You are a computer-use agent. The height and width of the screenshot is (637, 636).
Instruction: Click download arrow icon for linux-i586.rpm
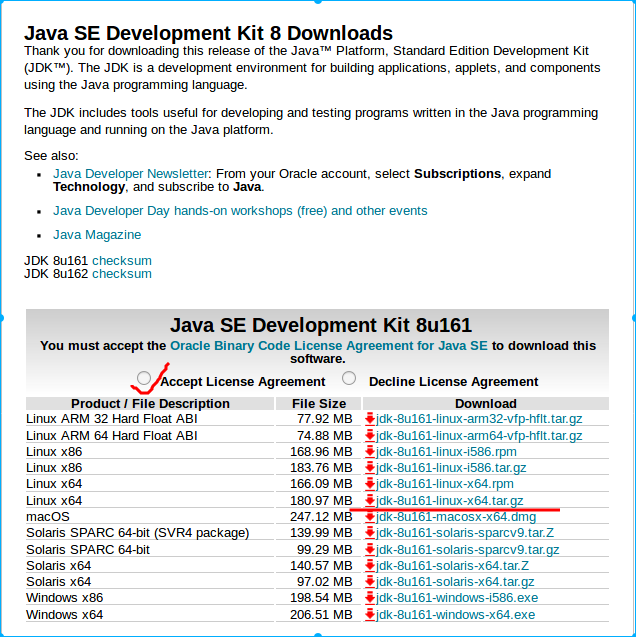tap(370, 452)
